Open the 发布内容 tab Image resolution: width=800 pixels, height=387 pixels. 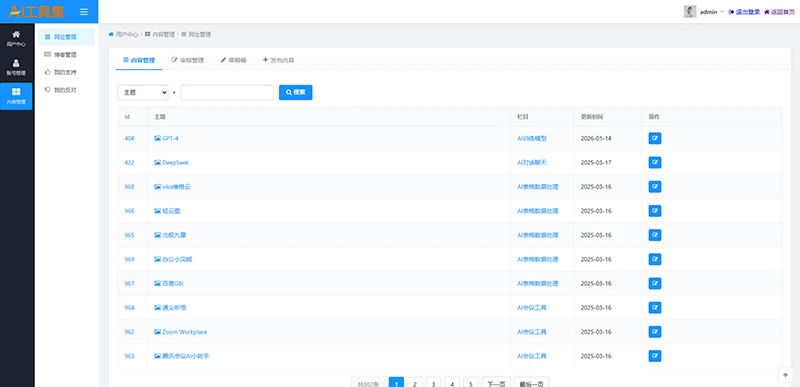tap(279, 60)
